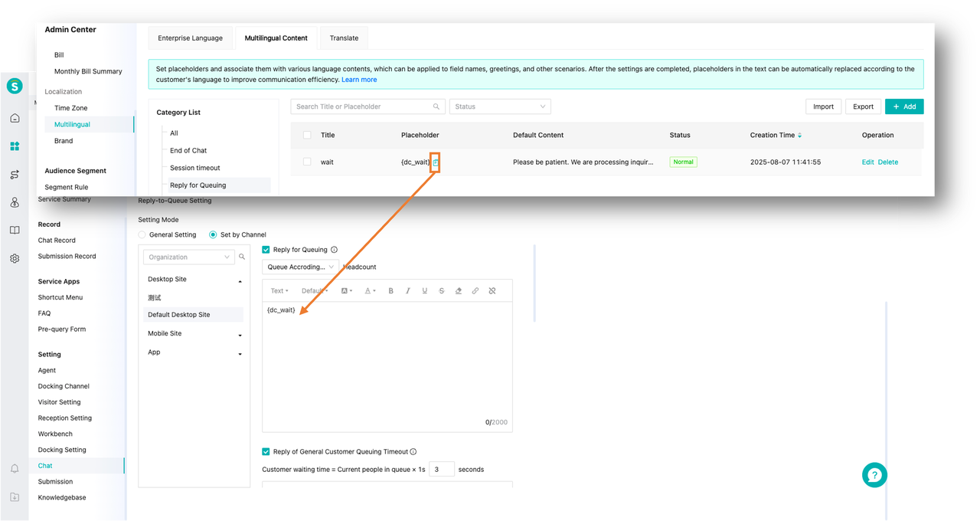
Task: Open the home icon in the left rail
Action: tap(15, 118)
